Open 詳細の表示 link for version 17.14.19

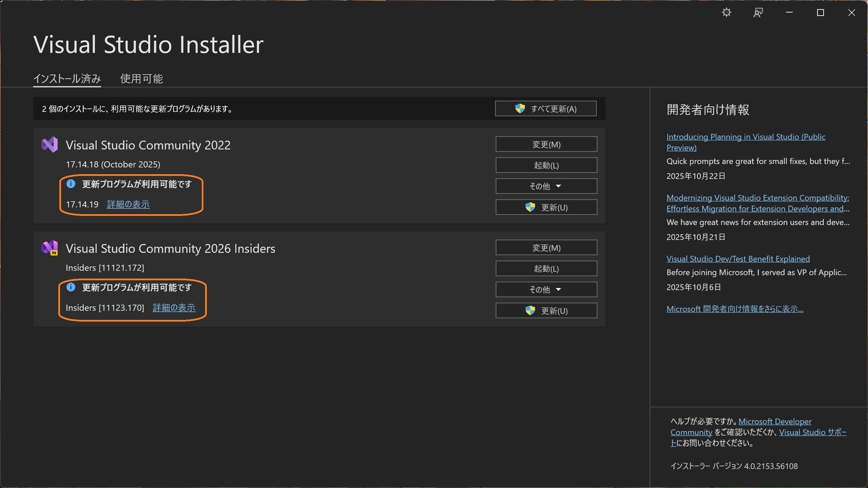pos(128,204)
